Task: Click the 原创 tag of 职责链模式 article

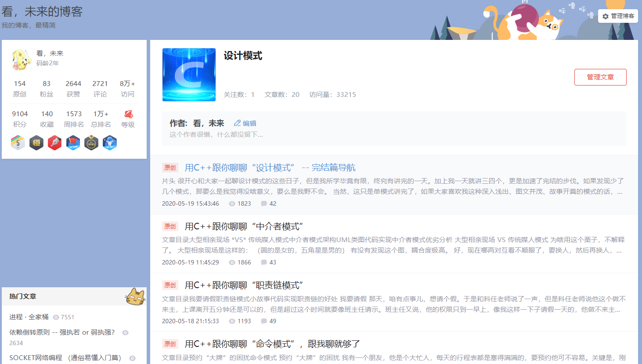Action: point(170,285)
